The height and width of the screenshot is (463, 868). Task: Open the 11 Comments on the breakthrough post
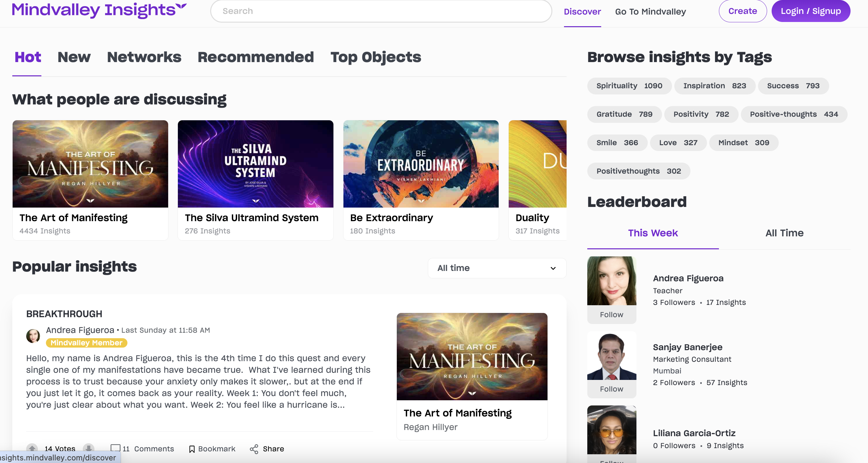pos(143,448)
